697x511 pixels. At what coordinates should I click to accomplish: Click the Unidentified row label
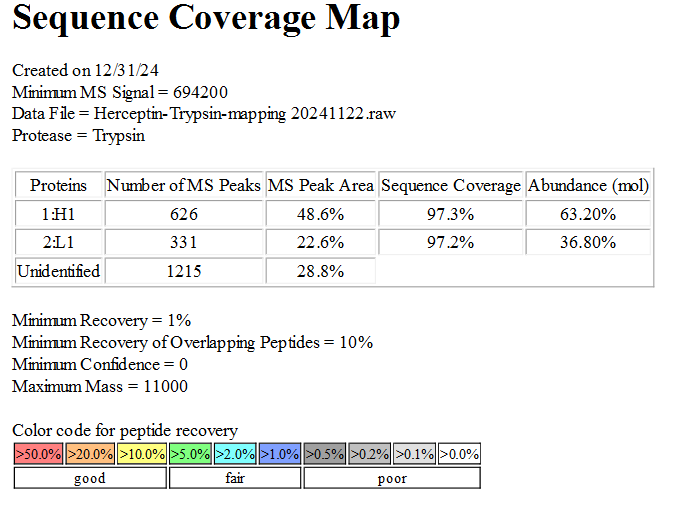(x=58, y=271)
